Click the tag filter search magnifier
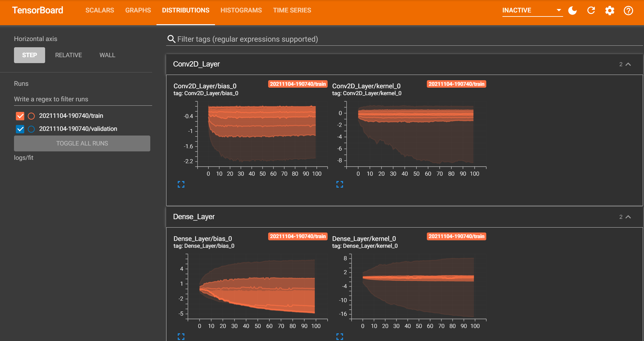Image resolution: width=644 pixels, height=341 pixels. tap(171, 39)
